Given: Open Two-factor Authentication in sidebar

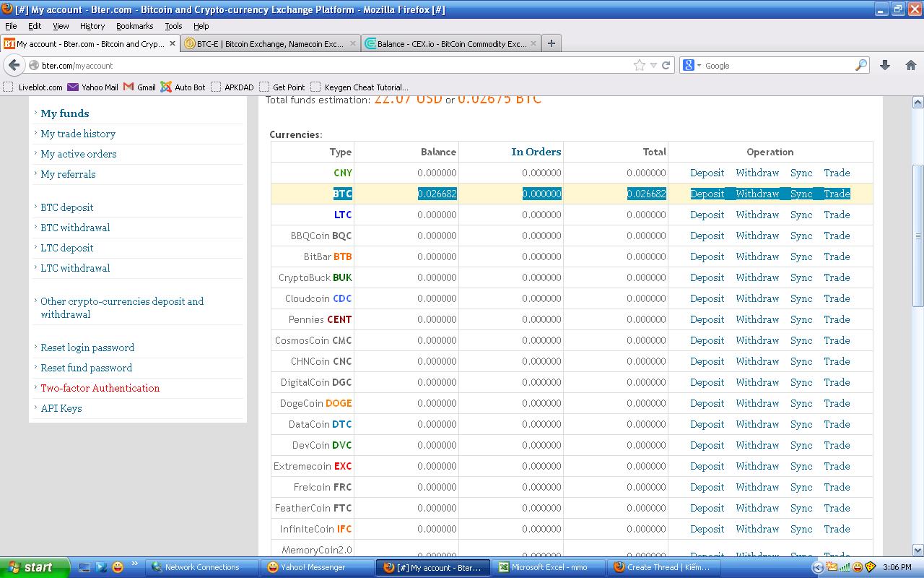Looking at the screenshot, I should tap(100, 388).
